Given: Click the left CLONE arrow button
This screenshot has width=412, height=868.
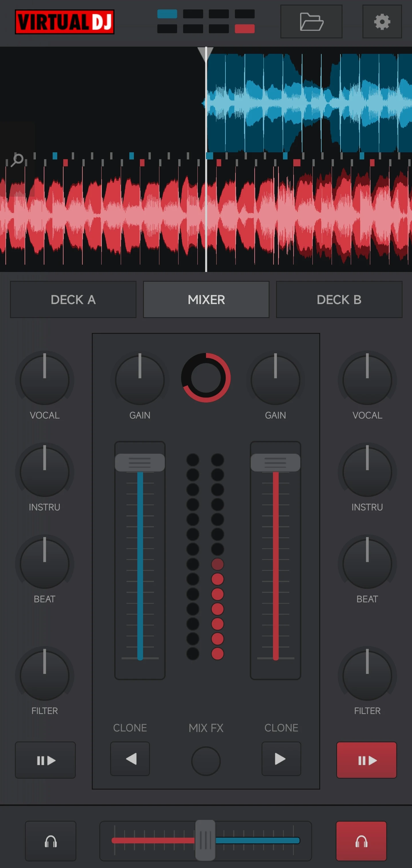Looking at the screenshot, I should [130, 759].
